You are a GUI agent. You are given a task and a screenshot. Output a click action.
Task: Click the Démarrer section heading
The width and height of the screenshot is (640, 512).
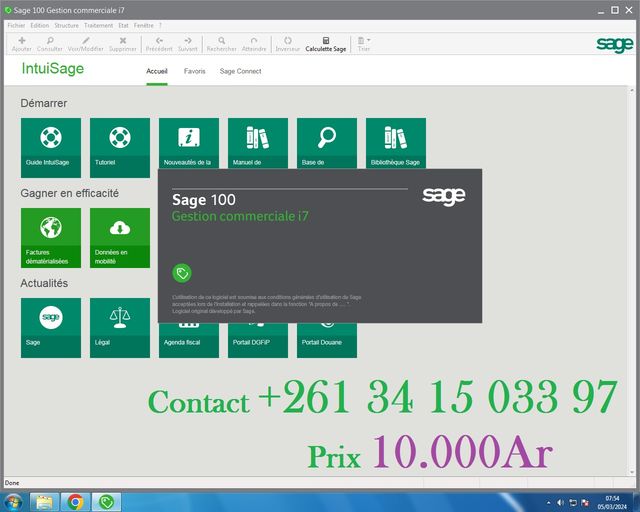coord(44,103)
